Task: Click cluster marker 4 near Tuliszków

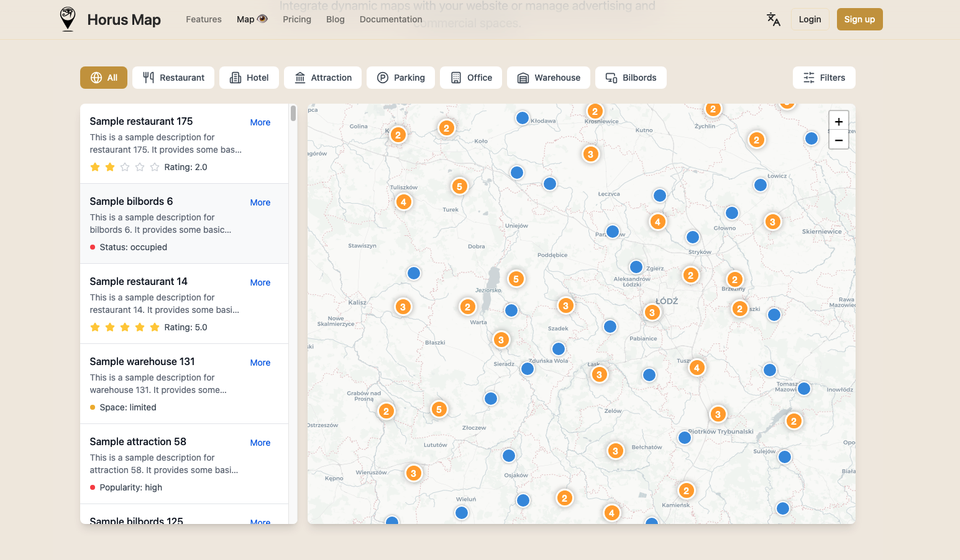Action: (x=403, y=202)
